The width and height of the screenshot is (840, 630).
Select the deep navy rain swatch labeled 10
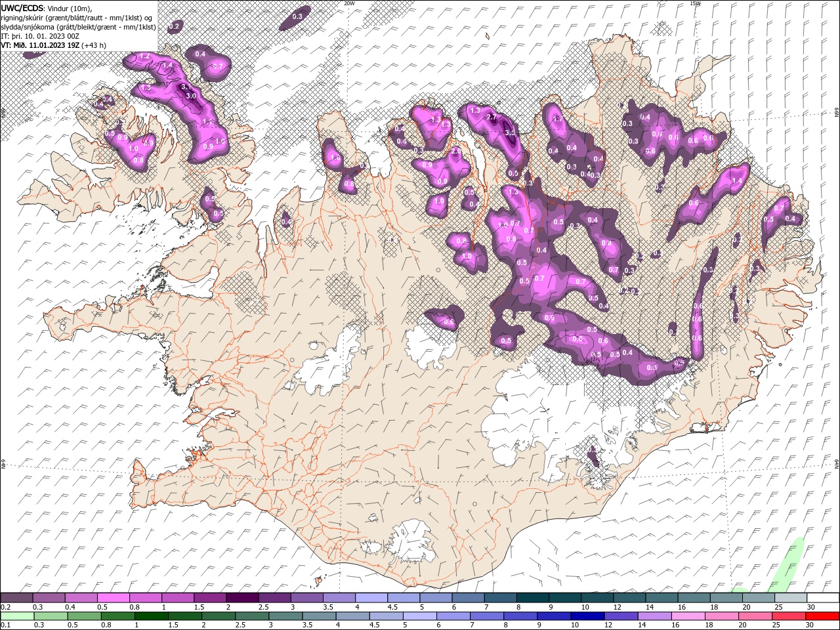tap(588, 616)
